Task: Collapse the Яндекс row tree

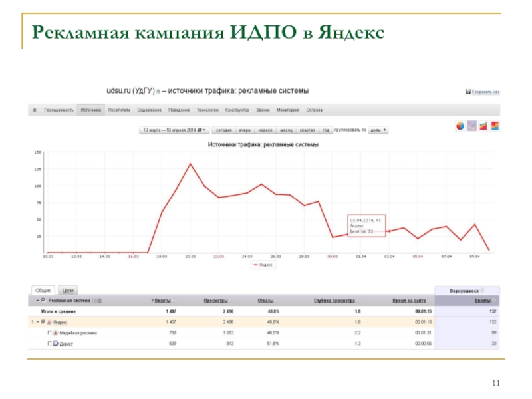Action: pos(38,322)
